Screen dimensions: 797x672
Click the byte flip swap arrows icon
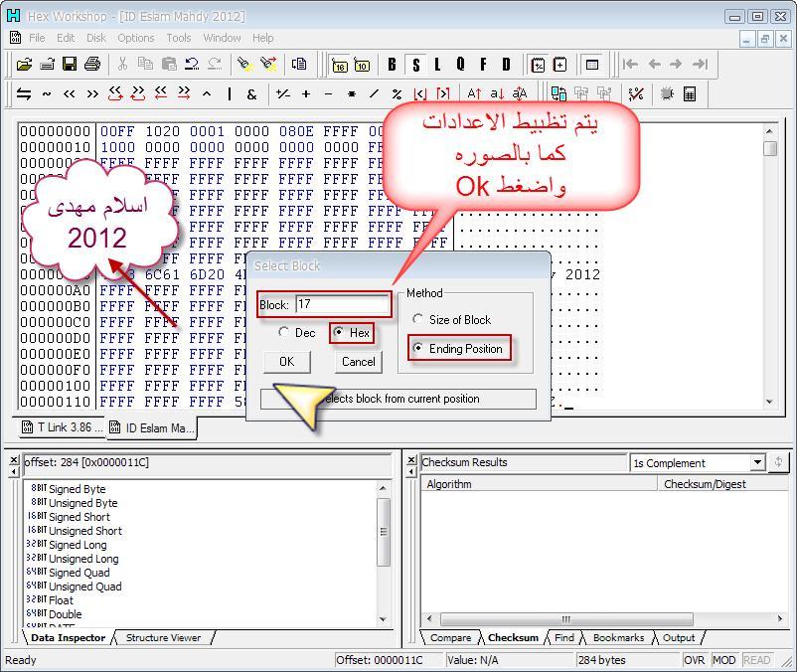tap(24, 94)
